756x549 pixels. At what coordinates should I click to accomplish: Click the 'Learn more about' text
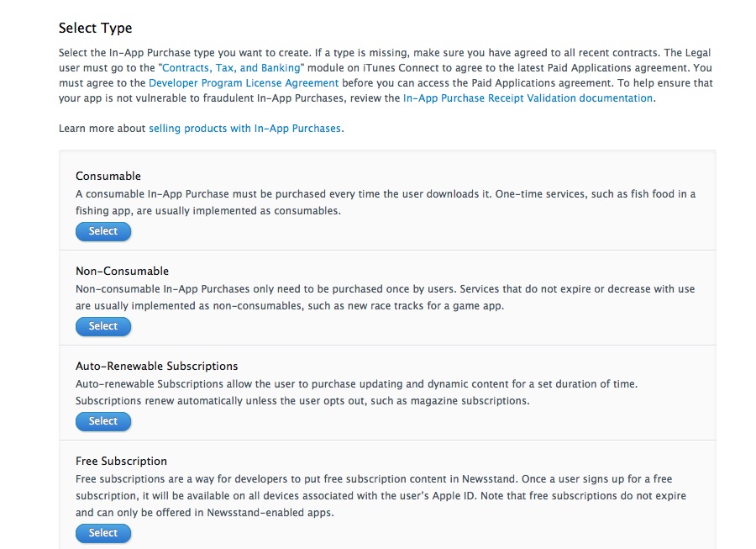tap(102, 129)
